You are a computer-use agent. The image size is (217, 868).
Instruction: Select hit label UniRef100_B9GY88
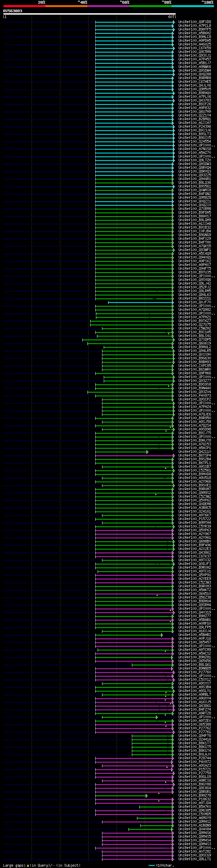point(195,784)
